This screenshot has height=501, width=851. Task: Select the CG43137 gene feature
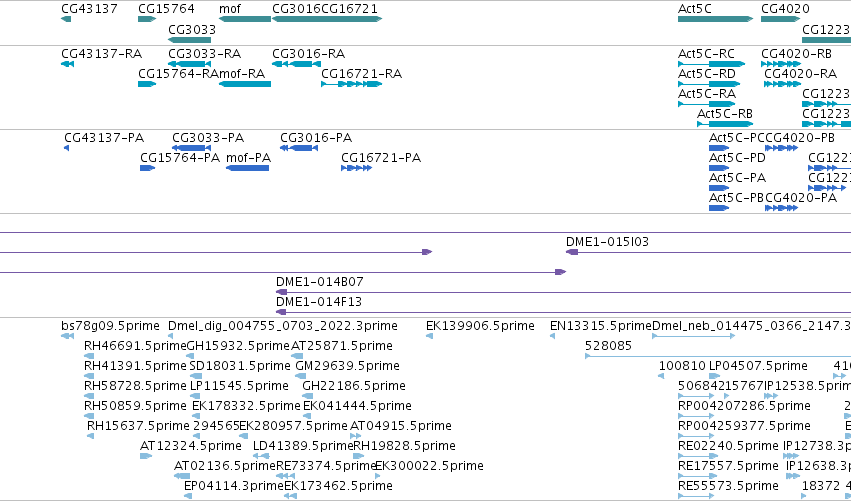[66, 19]
